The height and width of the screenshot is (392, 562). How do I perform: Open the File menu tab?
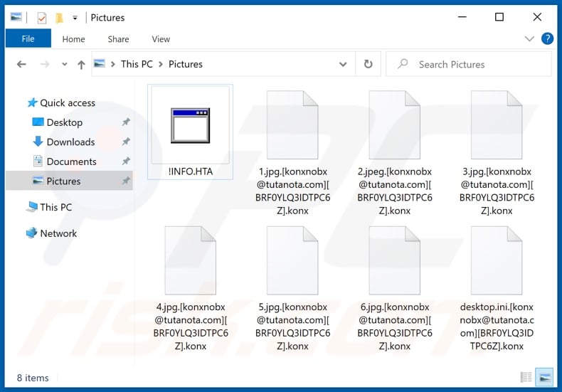click(x=28, y=39)
